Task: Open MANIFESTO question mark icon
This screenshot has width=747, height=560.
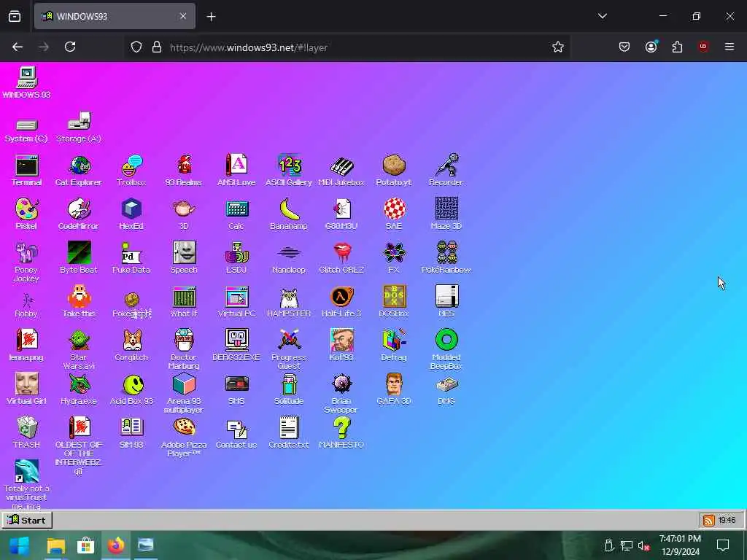Action: click(341, 427)
